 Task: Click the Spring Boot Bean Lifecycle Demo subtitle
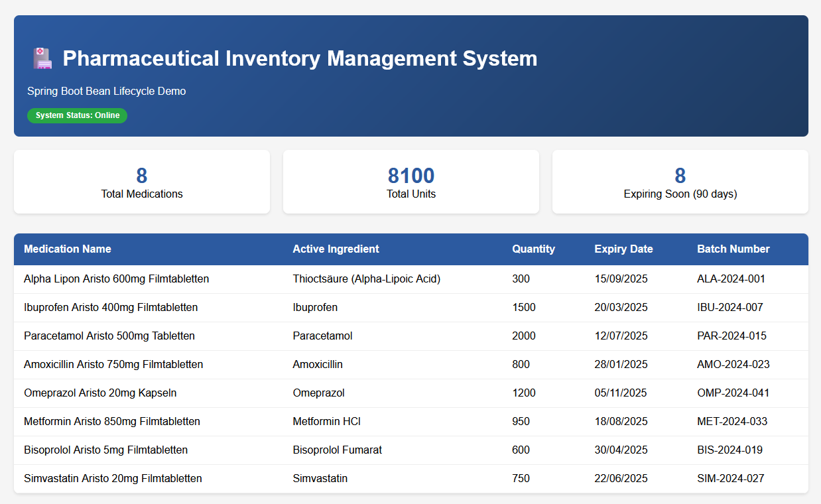tap(107, 92)
